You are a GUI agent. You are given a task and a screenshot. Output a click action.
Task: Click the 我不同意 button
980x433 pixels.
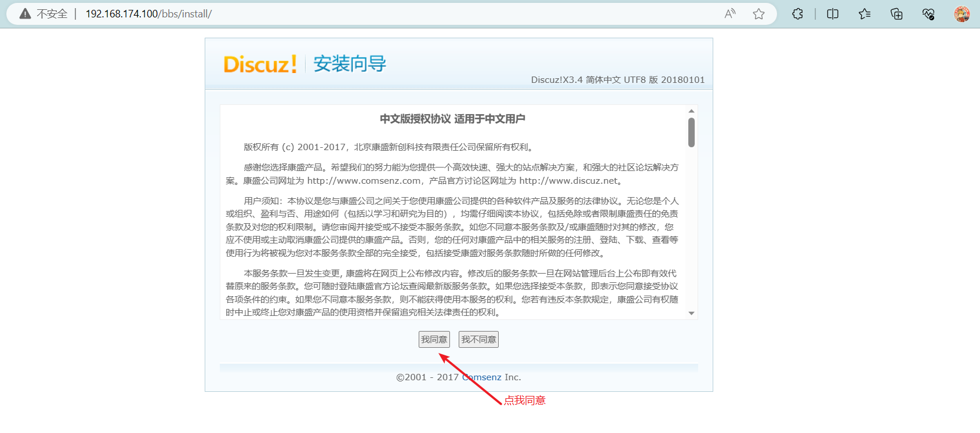(479, 340)
